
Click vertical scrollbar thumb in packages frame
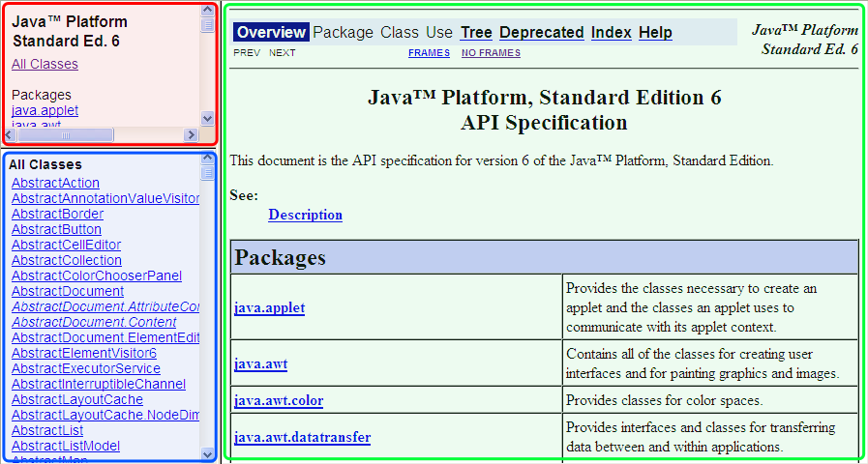click(208, 24)
